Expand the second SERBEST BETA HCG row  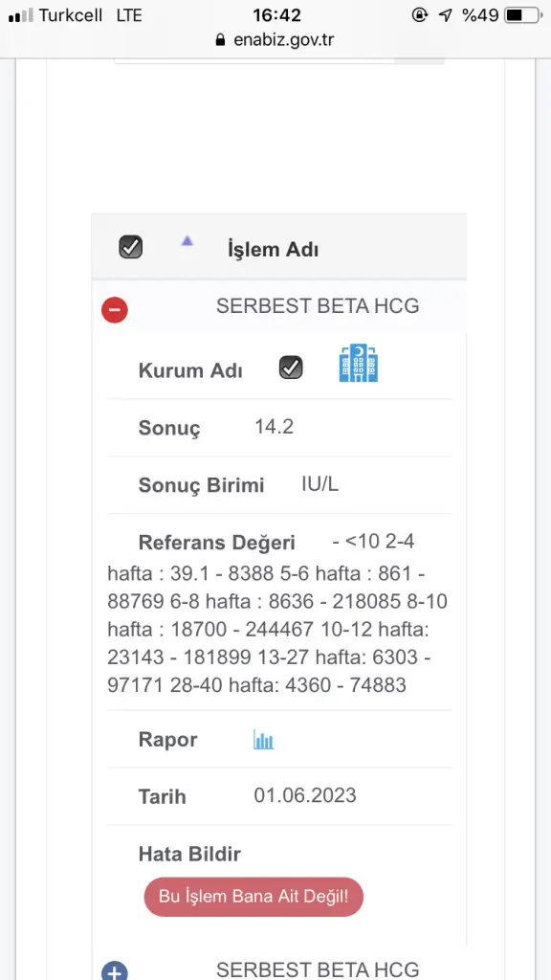coord(115,970)
